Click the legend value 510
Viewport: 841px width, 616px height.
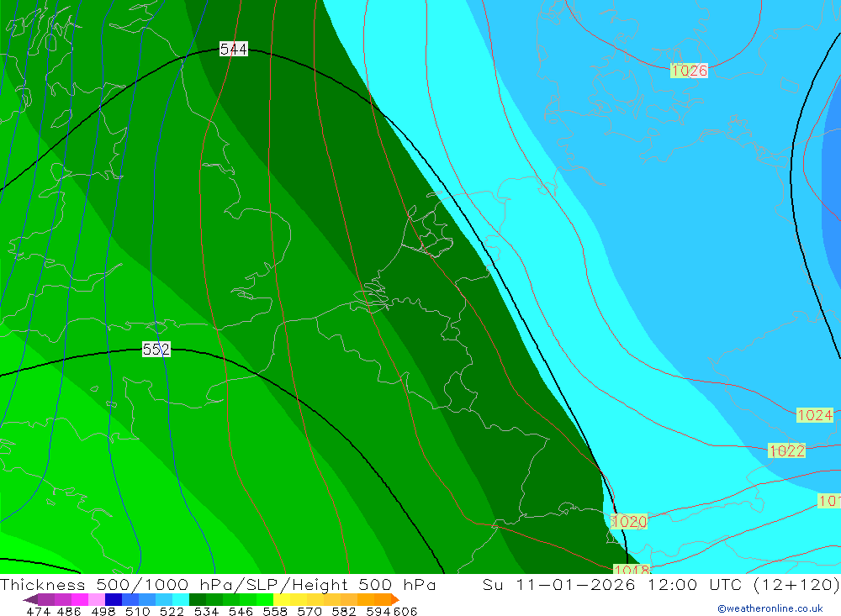[138, 612]
